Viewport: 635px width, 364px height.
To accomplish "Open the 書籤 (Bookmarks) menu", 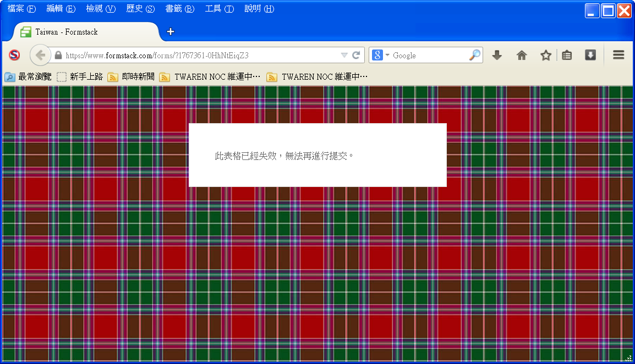I will point(180,9).
